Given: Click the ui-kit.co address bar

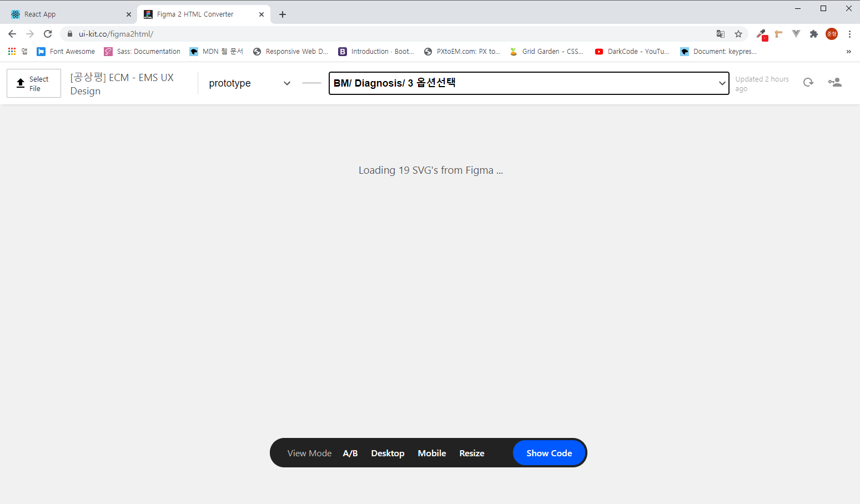Looking at the screenshot, I should (117, 34).
